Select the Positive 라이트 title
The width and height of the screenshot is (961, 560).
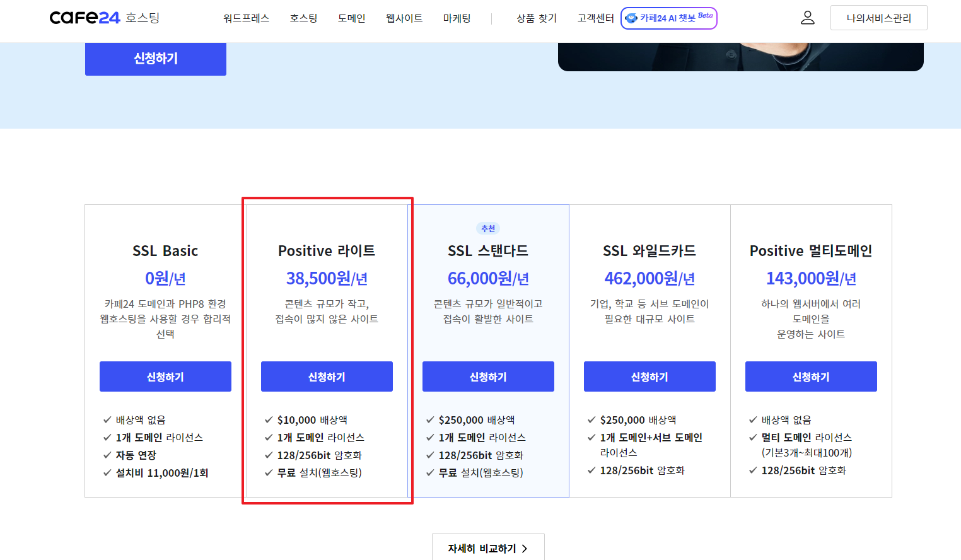[x=327, y=251]
